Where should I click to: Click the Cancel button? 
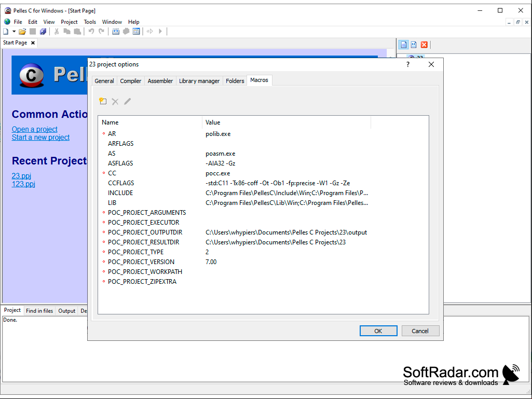click(420, 331)
